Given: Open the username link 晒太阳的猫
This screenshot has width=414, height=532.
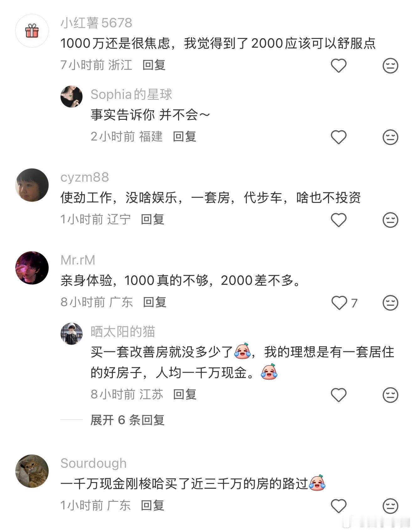Looking at the screenshot, I should click(123, 332).
